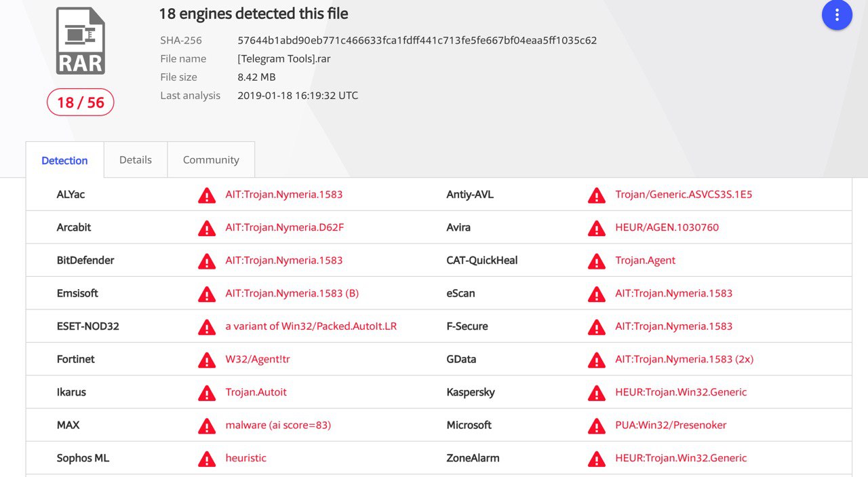Click Fortinet engine name
868x477 pixels.
click(76, 359)
